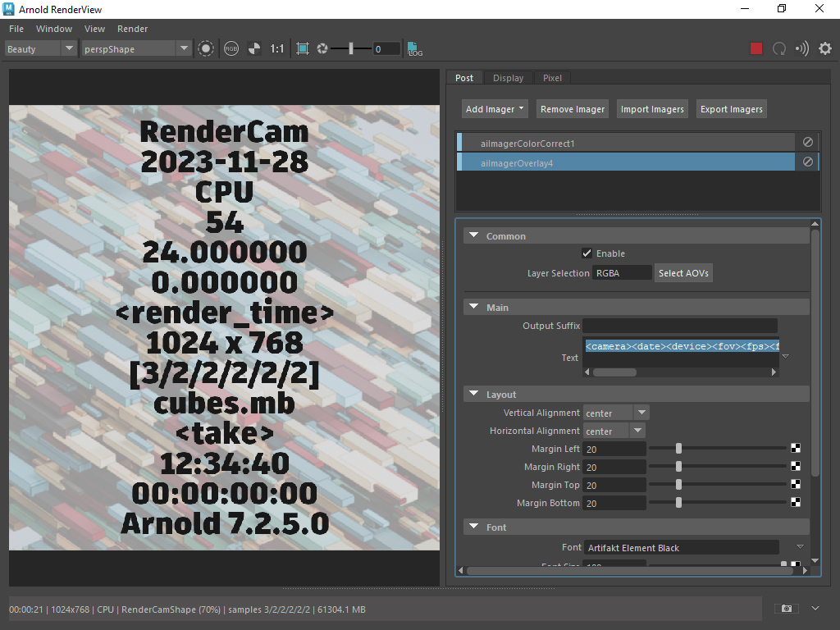Click the snapshot camera icon
The image size is (840, 630).
pyautogui.click(x=786, y=609)
